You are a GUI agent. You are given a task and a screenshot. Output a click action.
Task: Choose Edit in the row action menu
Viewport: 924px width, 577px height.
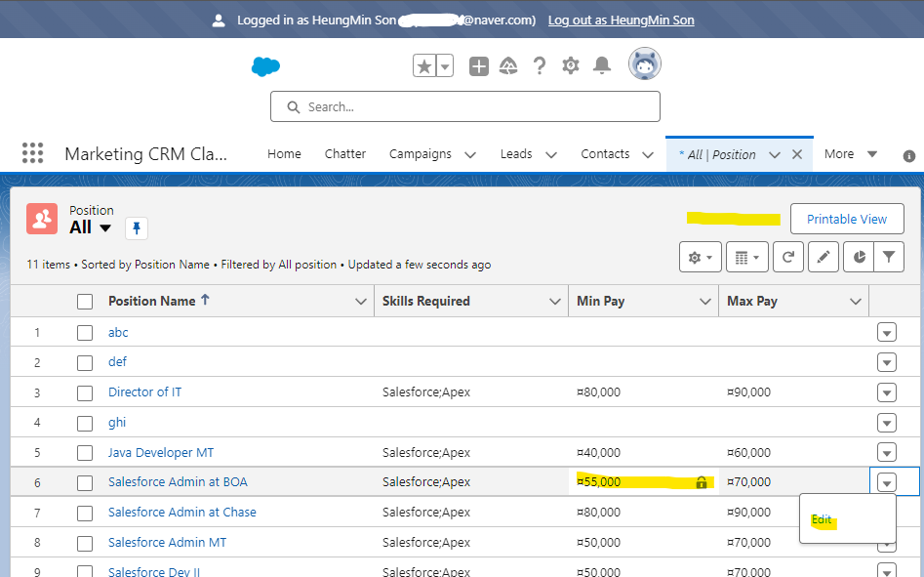point(822,519)
